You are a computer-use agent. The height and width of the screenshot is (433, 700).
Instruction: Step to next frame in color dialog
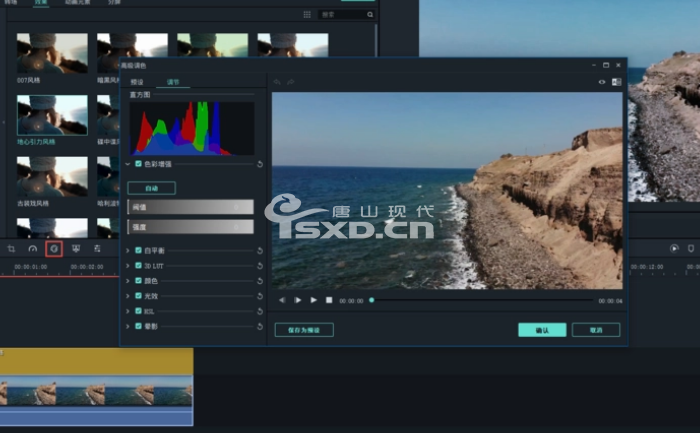(x=297, y=300)
